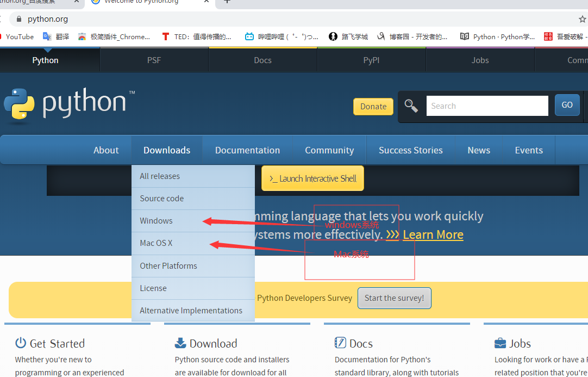Click the magnifying glass search icon
The image size is (588, 377).
point(411,106)
